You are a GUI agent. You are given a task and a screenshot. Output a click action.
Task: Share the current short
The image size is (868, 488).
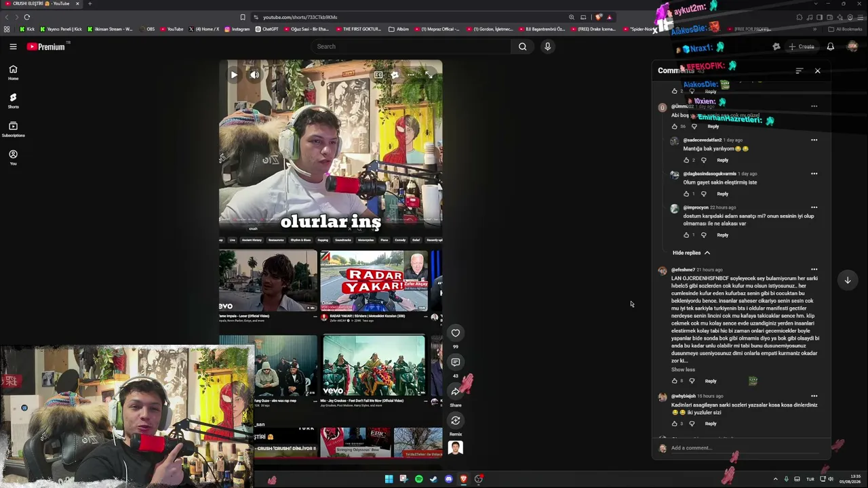(456, 392)
